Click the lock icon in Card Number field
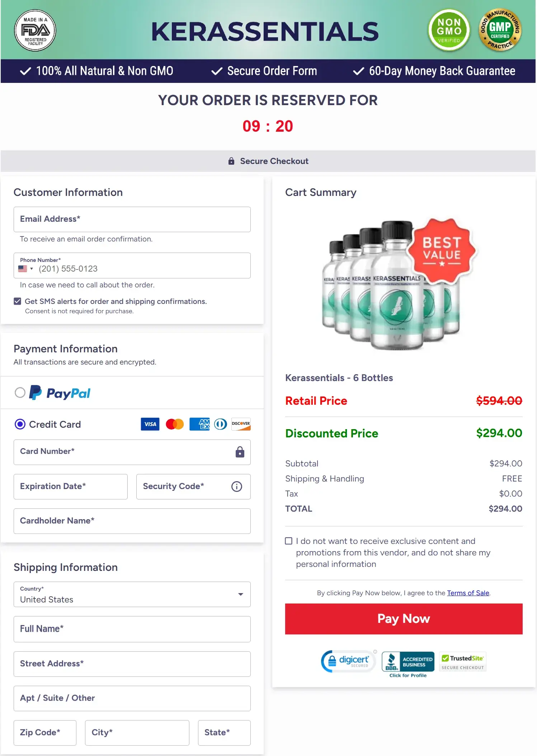The image size is (537, 756). point(240,452)
